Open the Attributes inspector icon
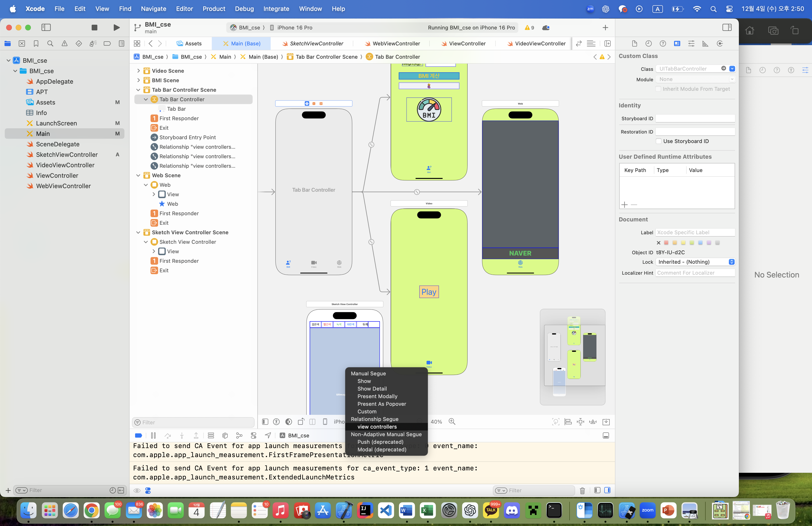This screenshot has width=812, height=526. pos(691,43)
